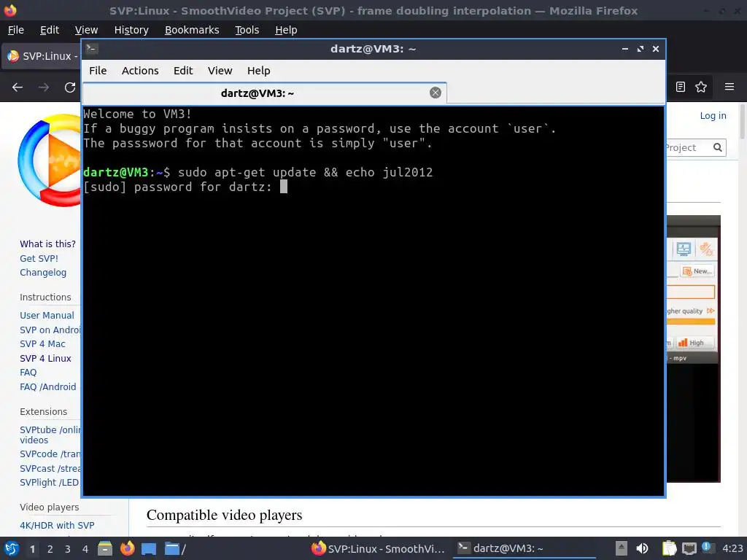
Task: Open Firefox Help menu
Action: [x=286, y=30]
